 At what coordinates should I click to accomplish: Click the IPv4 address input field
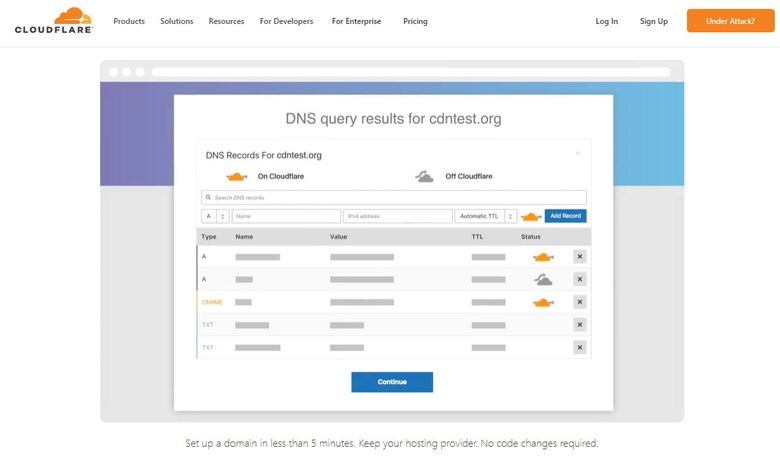point(397,216)
